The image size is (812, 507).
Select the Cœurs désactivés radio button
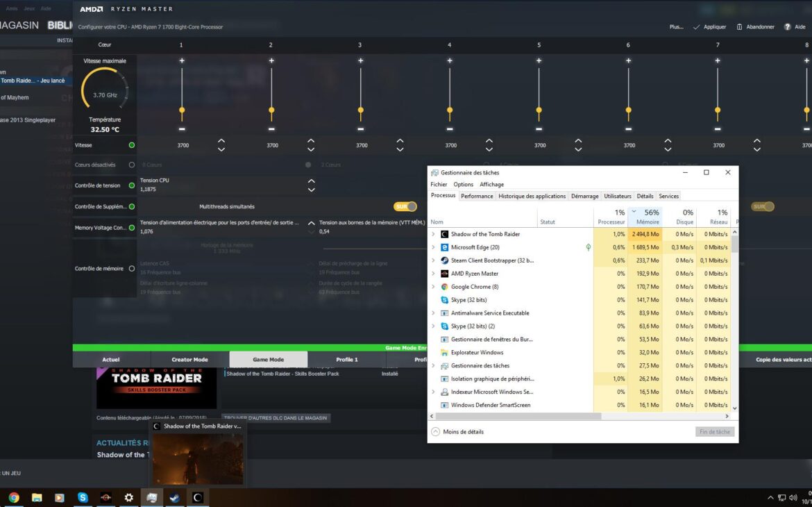pyautogui.click(x=131, y=165)
